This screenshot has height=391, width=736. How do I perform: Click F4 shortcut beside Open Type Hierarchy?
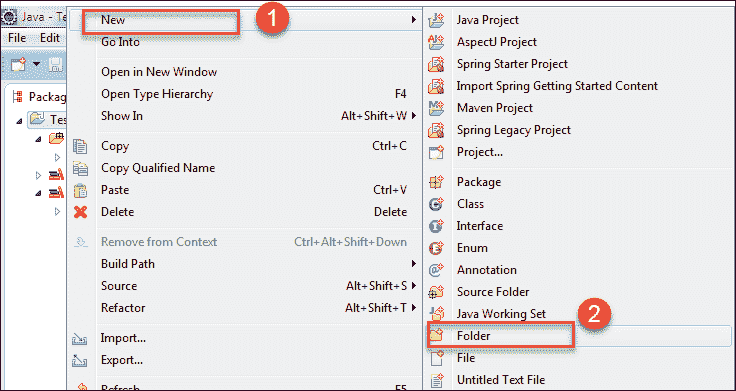click(400, 94)
